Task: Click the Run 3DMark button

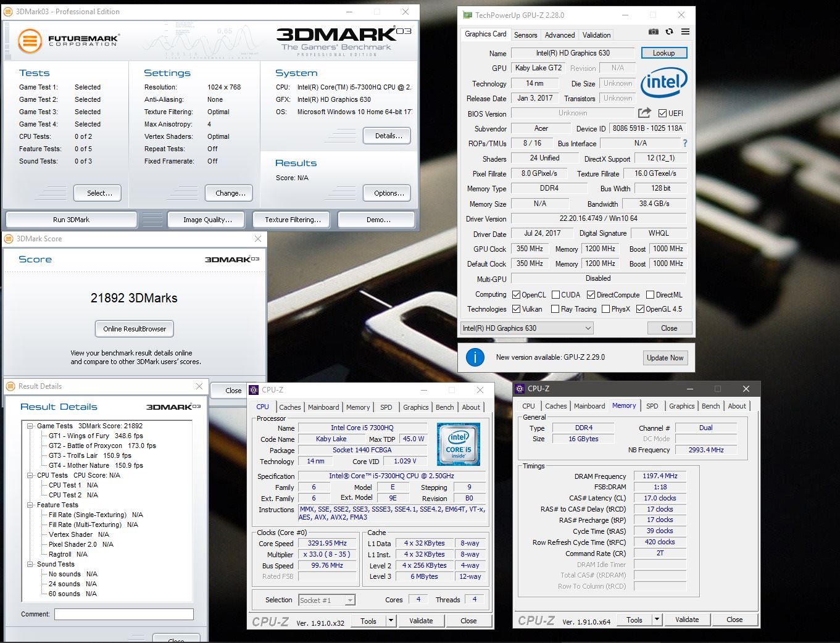Action: click(71, 220)
